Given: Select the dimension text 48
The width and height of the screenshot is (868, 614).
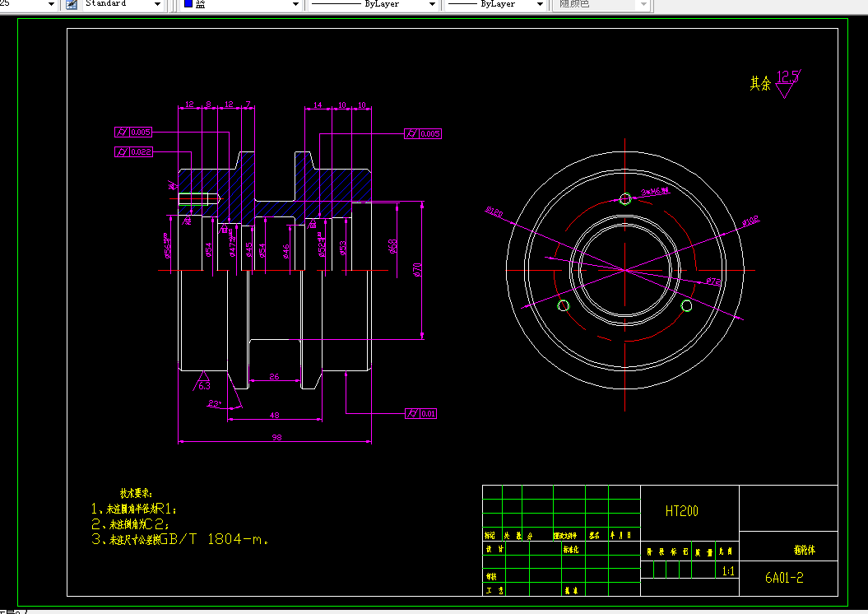Looking at the screenshot, I should pyautogui.click(x=275, y=416).
